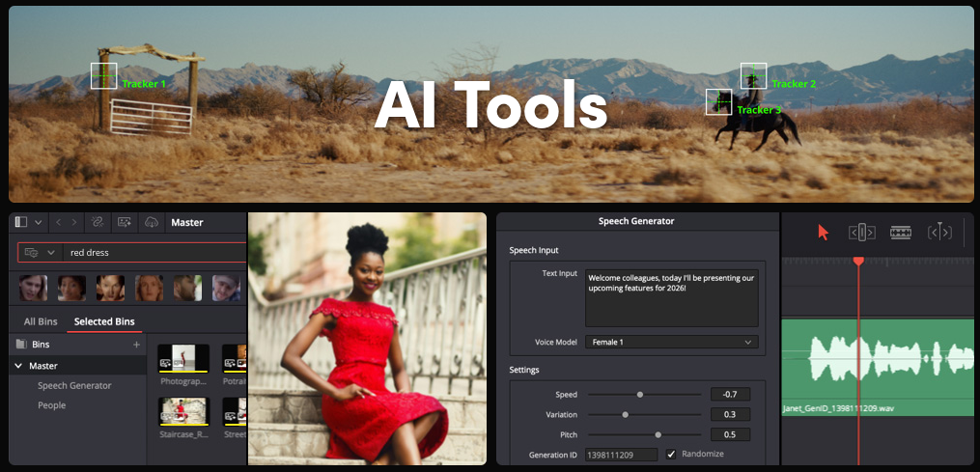This screenshot has height=472, width=980.
Task: Select the third face thumbnail in People row
Action: (x=110, y=289)
